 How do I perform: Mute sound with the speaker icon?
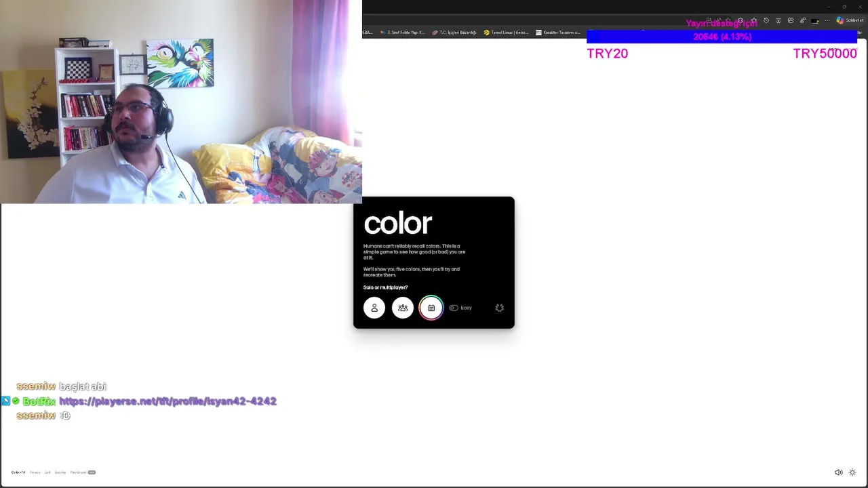[838, 472]
